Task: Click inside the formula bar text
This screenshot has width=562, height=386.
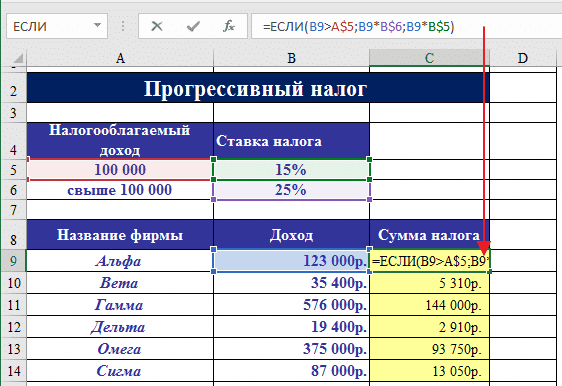Action: coord(358,27)
